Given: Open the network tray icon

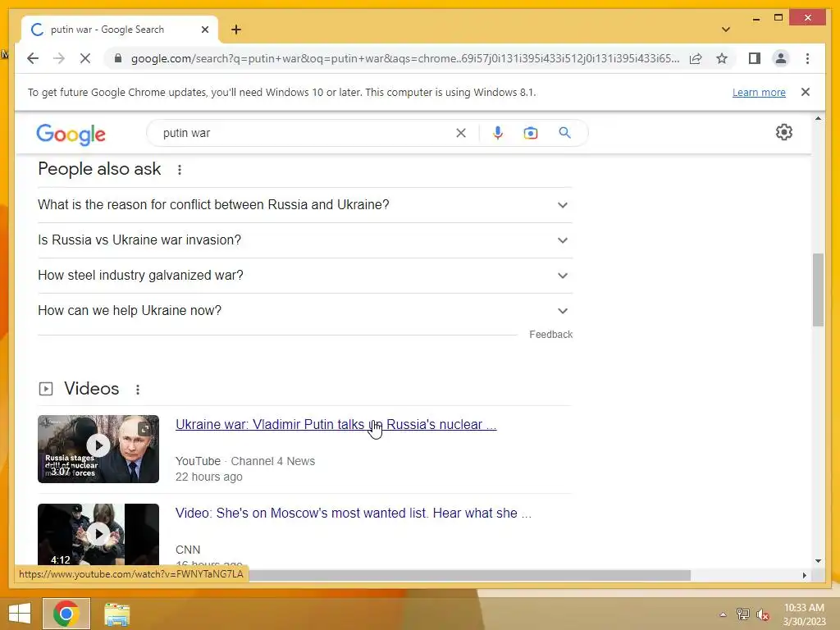Looking at the screenshot, I should tap(742, 614).
